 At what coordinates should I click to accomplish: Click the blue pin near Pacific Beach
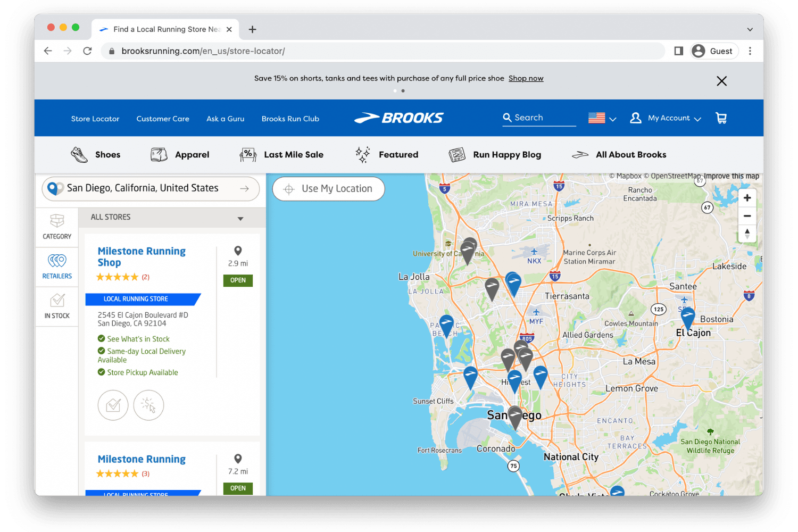coord(446,326)
